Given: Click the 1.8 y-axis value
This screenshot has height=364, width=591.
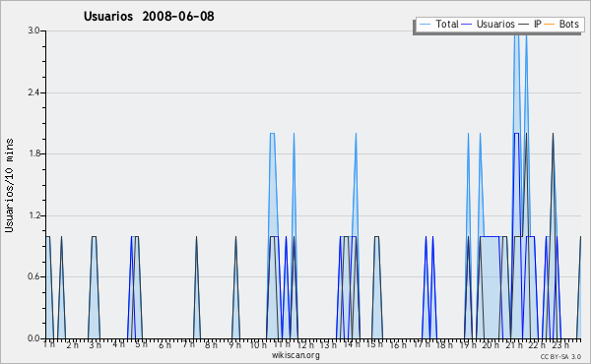Looking at the screenshot, I should click(x=33, y=153).
